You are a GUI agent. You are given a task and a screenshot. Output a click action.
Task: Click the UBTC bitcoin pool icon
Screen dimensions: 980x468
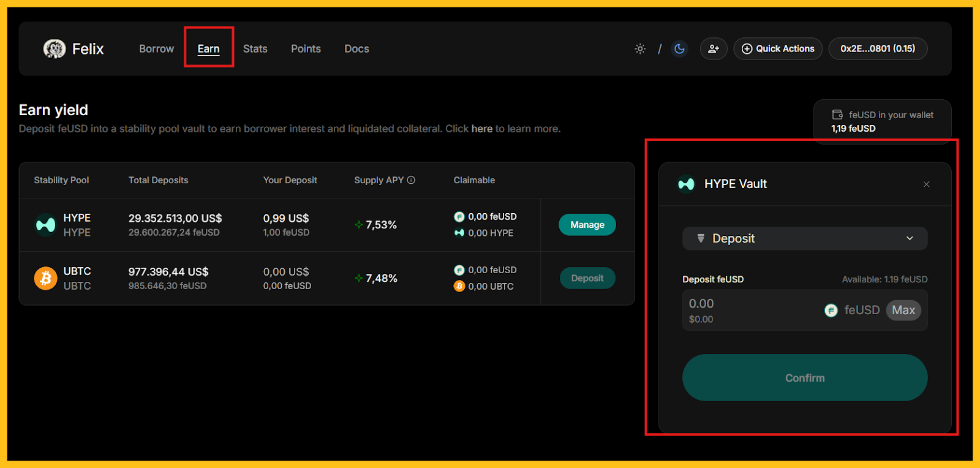click(46, 278)
